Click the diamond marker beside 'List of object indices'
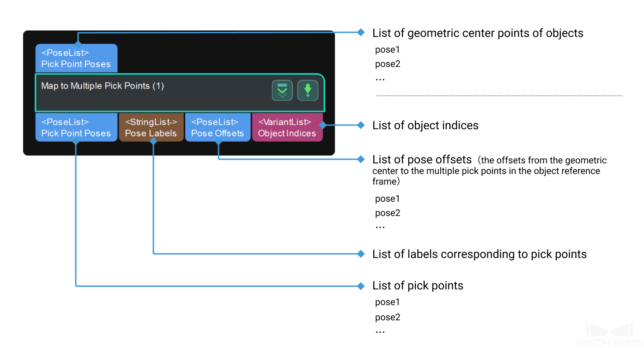644x348 pixels. [x=361, y=125]
